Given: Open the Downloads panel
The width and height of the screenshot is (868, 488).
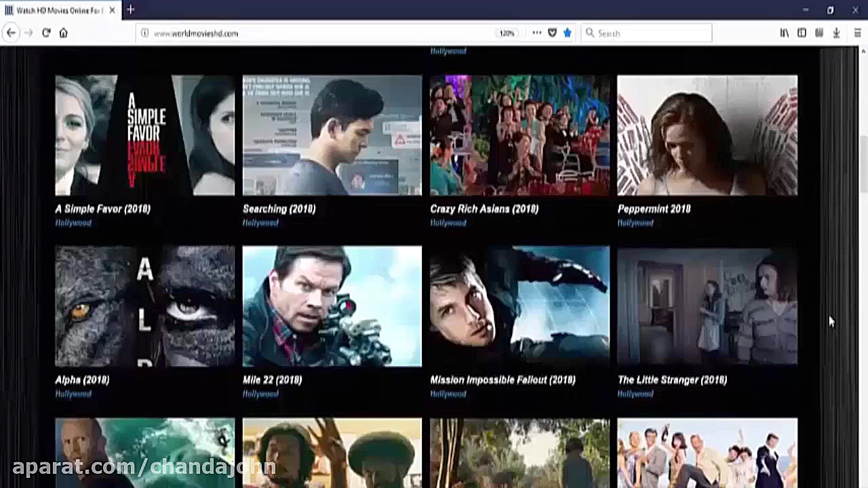Looking at the screenshot, I should coord(836,33).
